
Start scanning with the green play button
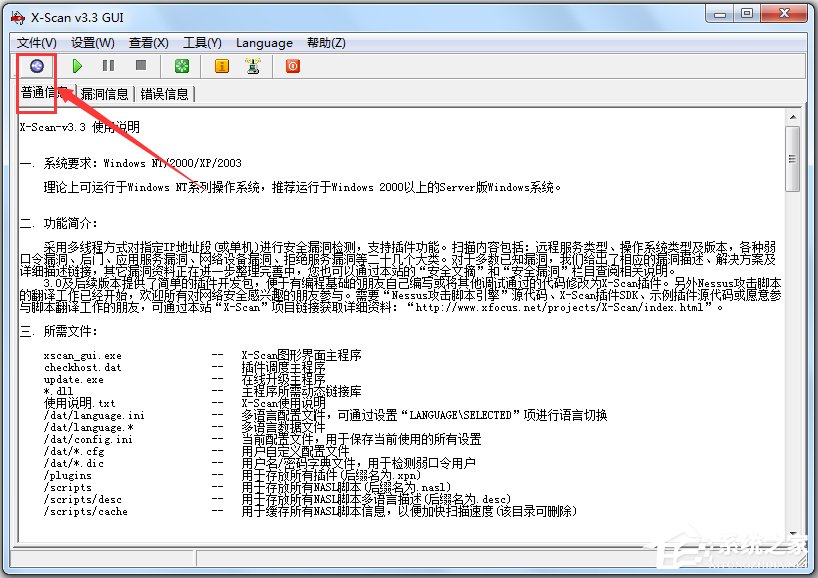[77, 66]
